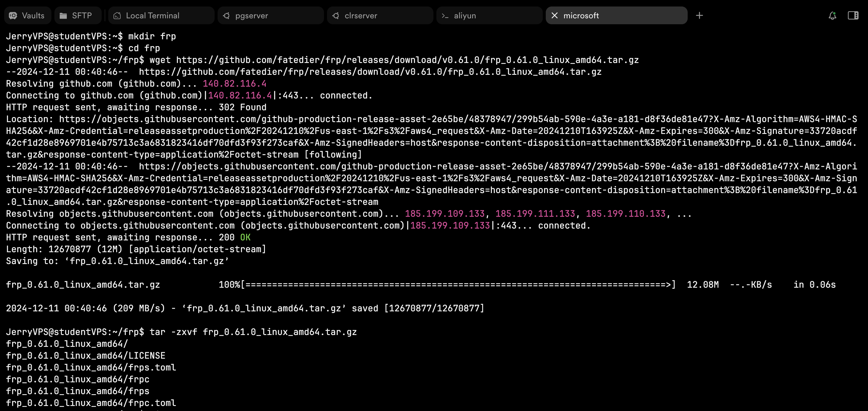Click the clrserver Ubuntu icon
This screenshot has height=411, width=868.
(336, 15)
